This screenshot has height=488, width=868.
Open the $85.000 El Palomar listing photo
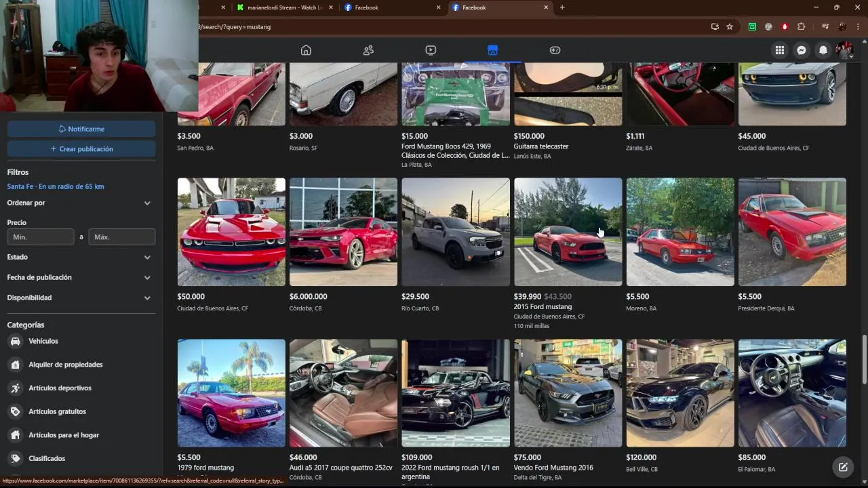(x=792, y=393)
